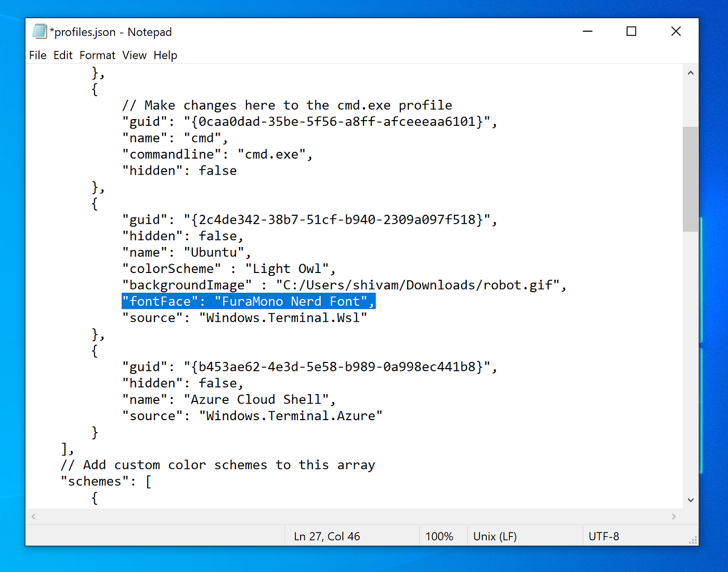This screenshot has height=572, width=728.
Task: Click the 100% zoom level indicator
Action: (x=439, y=536)
